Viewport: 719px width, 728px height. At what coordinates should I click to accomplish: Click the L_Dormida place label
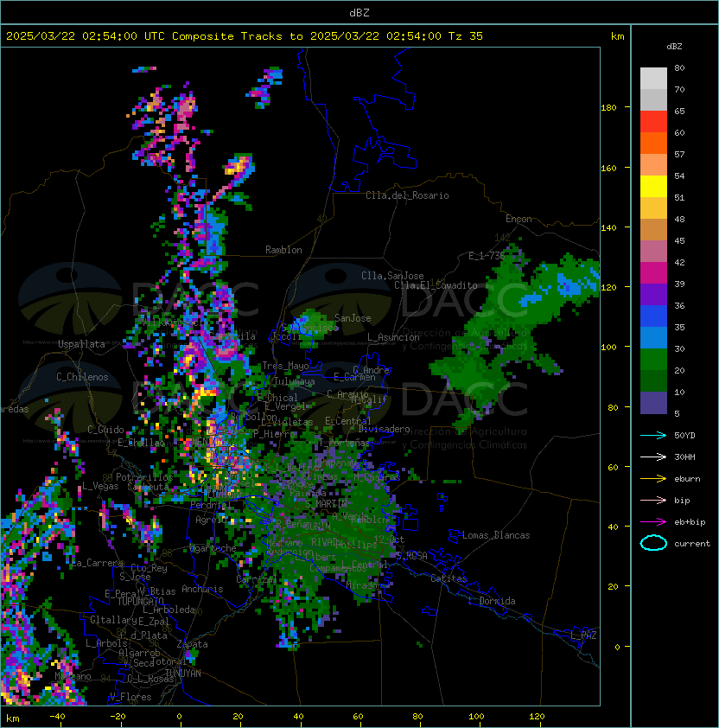[x=492, y=601]
